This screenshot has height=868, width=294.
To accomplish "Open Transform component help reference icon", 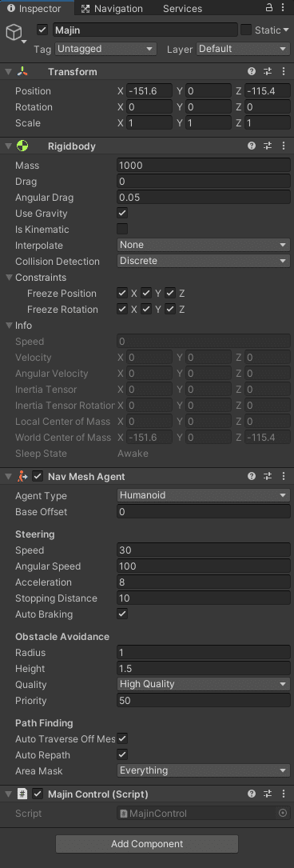I will [x=252, y=71].
